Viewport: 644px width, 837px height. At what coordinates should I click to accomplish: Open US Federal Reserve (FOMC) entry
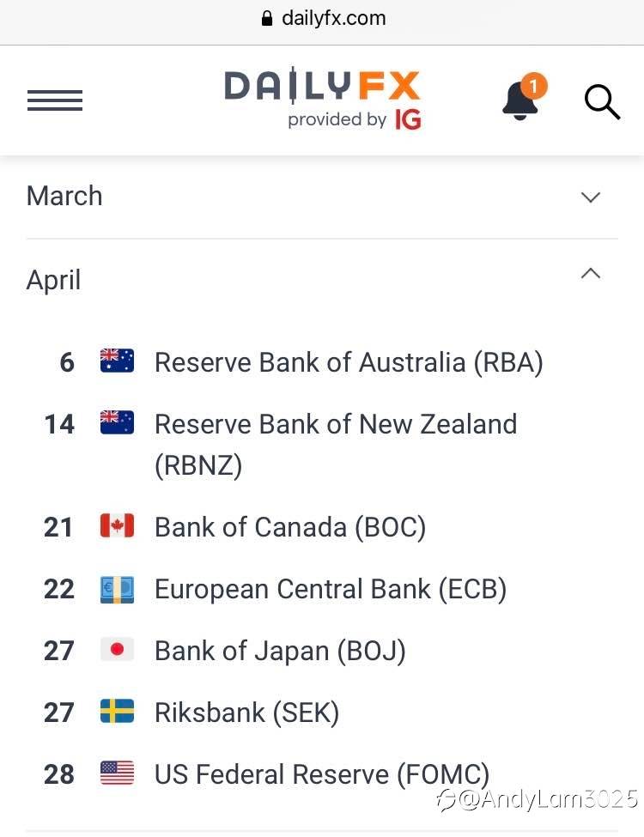[322, 774]
